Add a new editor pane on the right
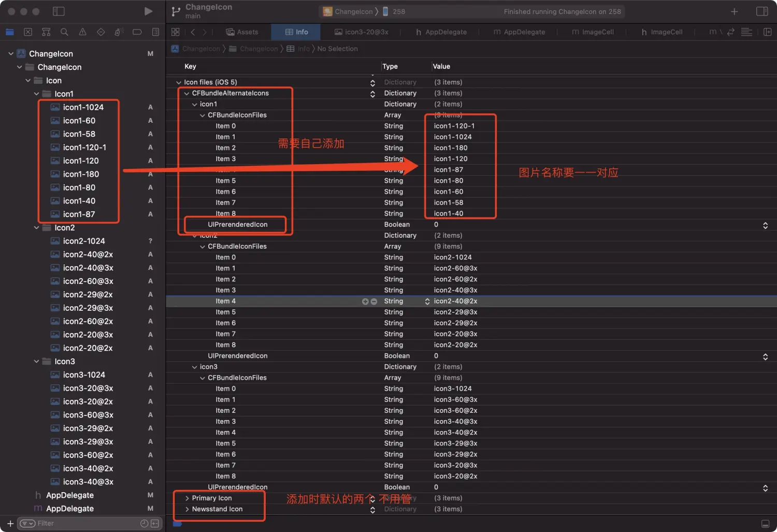The height and width of the screenshot is (532, 777). (767, 32)
